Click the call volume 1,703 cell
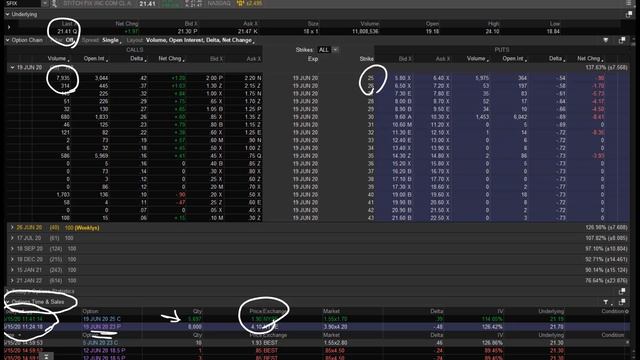This screenshot has width=640, height=360. tap(63, 195)
